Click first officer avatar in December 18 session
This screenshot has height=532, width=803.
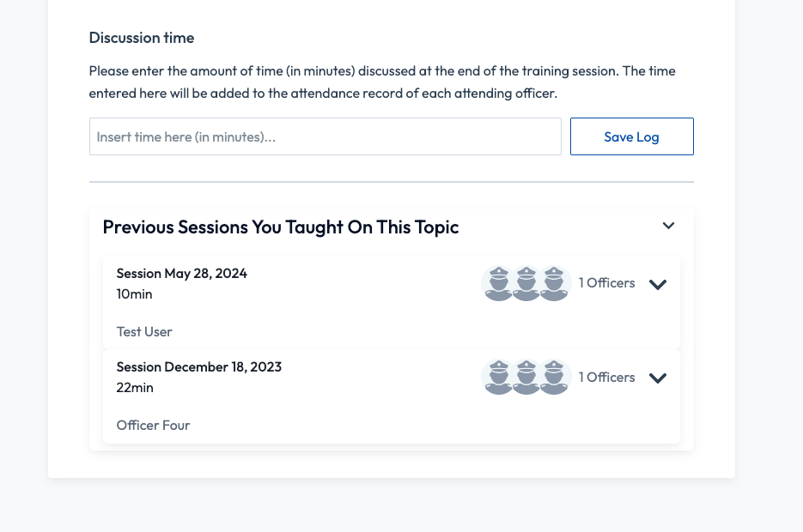coord(498,377)
